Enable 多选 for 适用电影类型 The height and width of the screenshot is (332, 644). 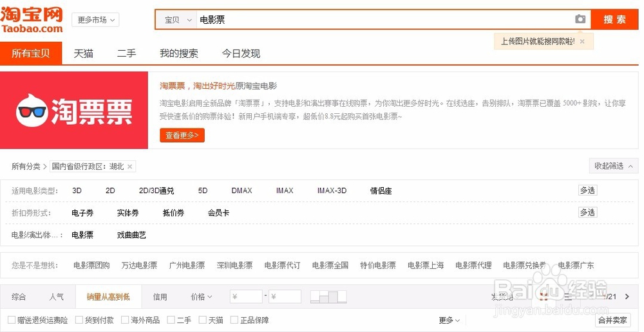point(587,190)
